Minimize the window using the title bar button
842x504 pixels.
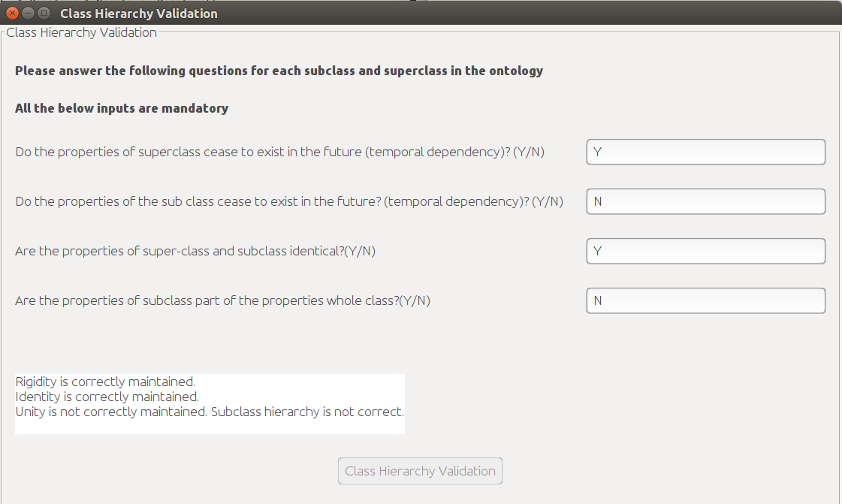[29, 14]
